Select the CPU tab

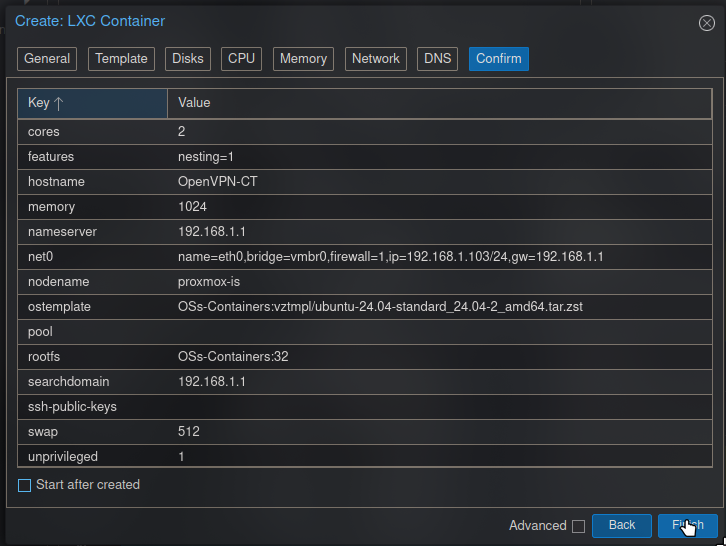(x=242, y=59)
